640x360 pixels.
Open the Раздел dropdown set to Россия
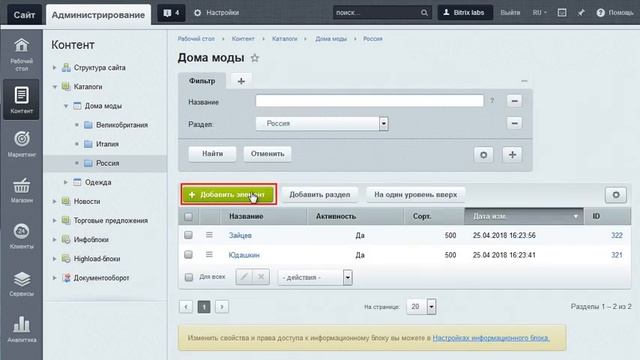pos(322,123)
